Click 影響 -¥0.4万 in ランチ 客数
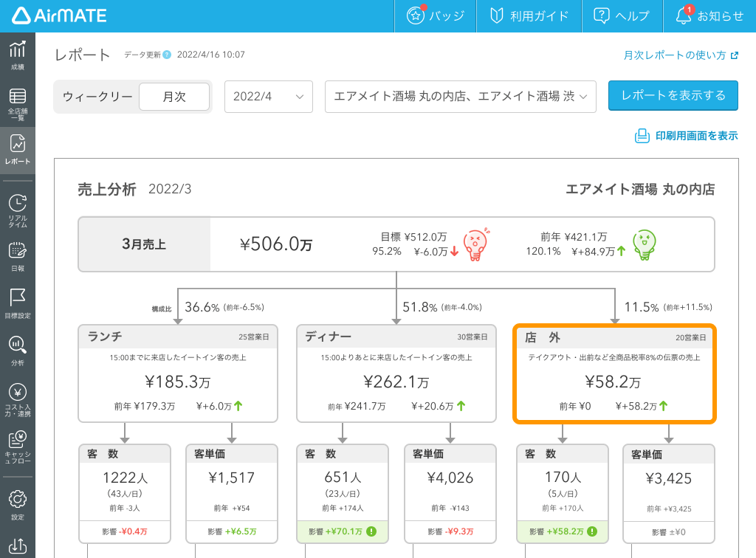756x558 pixels. tap(125, 531)
